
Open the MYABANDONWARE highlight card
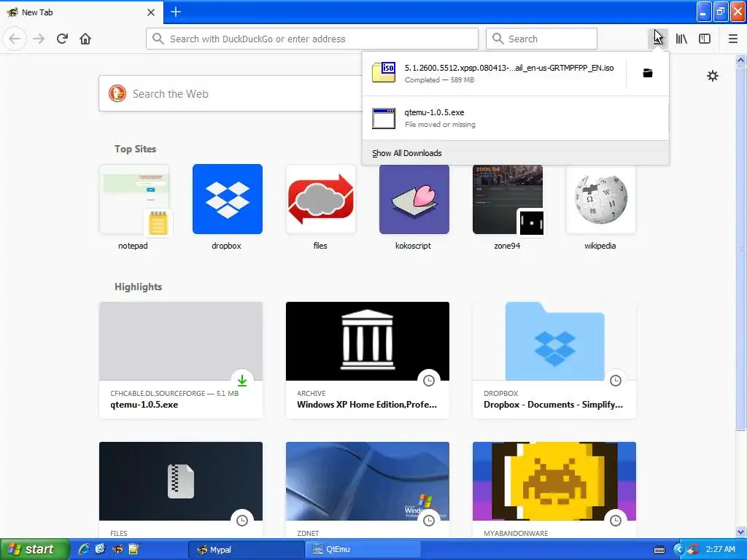tap(554, 490)
